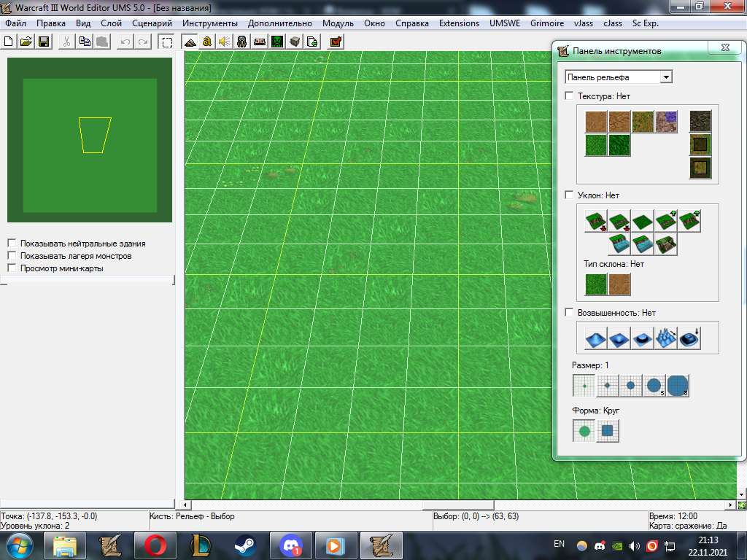Open a map with the folder icon
Viewport: 747px width, 560px height.
click(x=26, y=42)
